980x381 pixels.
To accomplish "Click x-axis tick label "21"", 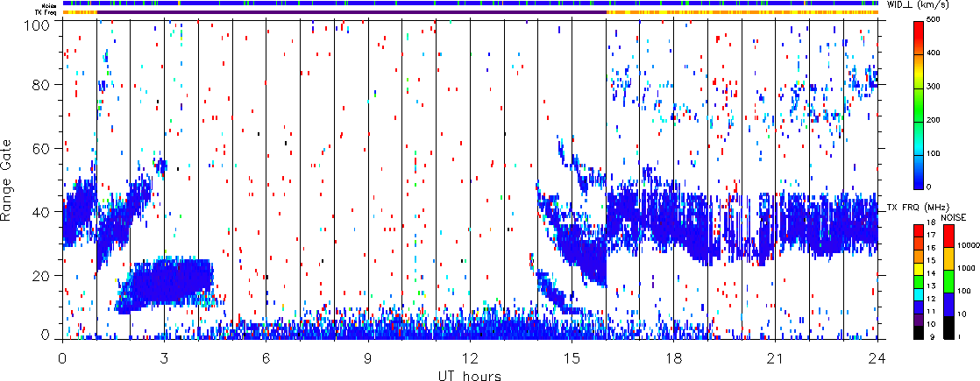I will tap(775, 359).
